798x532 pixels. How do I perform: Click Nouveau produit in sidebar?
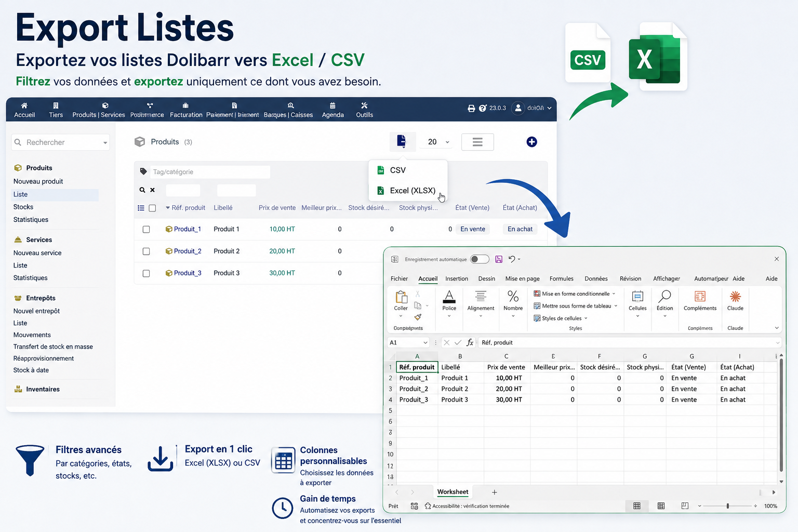tap(38, 181)
